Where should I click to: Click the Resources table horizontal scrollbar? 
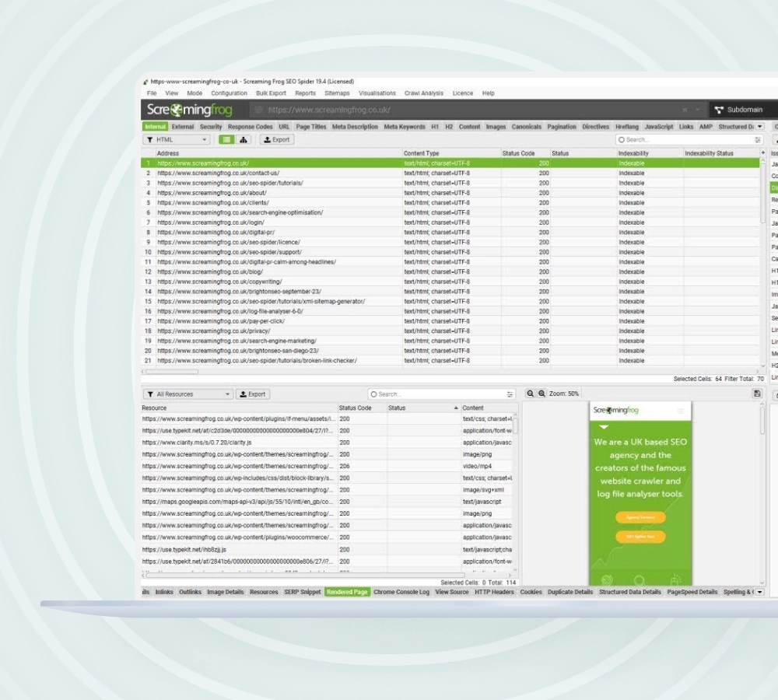tap(305, 576)
